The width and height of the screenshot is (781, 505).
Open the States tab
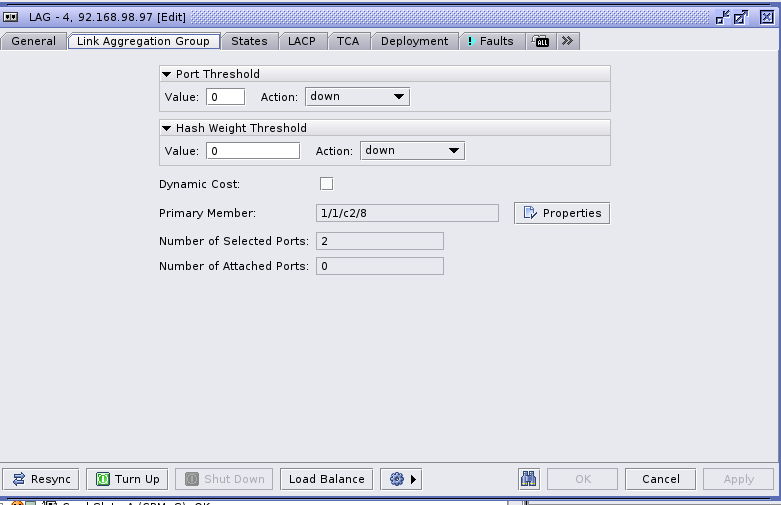pyautogui.click(x=249, y=41)
